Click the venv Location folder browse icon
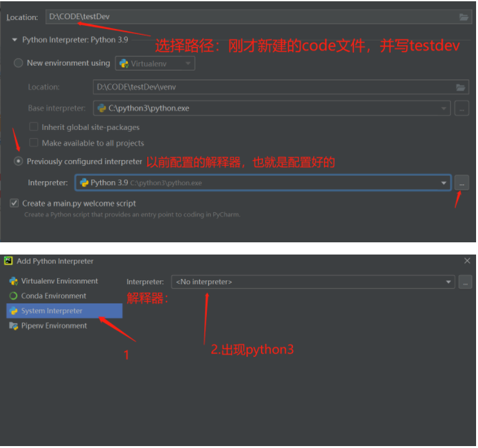This screenshot has height=448, width=478. coord(460,87)
